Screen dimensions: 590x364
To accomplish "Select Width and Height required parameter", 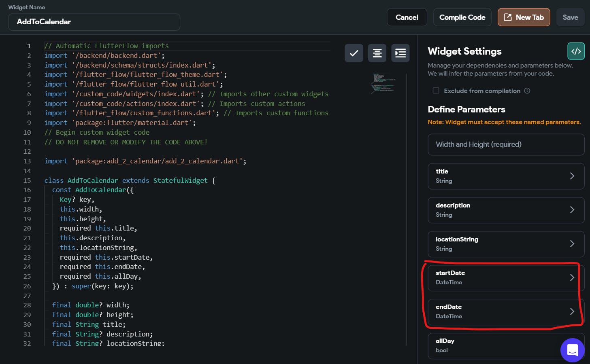I will click(x=506, y=144).
